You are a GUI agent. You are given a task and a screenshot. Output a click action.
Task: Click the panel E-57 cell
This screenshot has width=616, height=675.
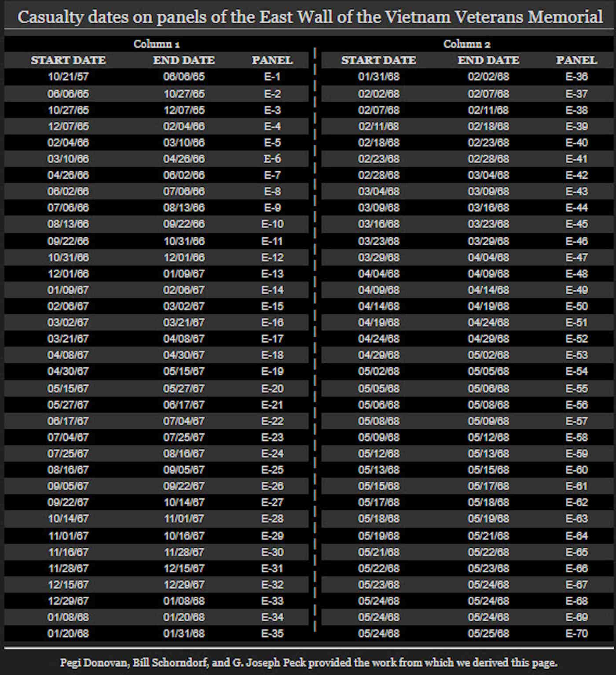tap(576, 421)
